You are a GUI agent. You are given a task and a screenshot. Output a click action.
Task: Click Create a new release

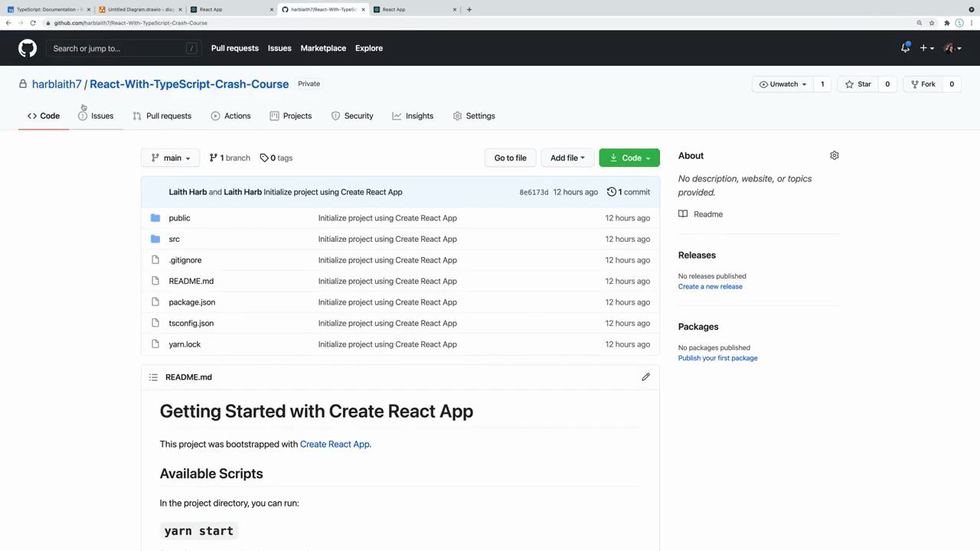point(710,286)
